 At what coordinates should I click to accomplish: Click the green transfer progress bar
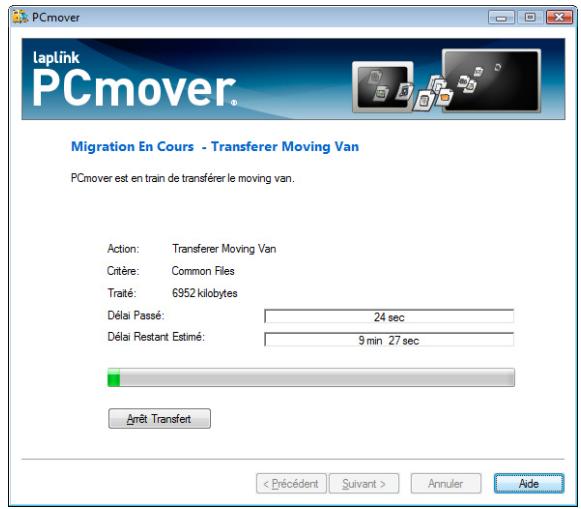(311, 377)
